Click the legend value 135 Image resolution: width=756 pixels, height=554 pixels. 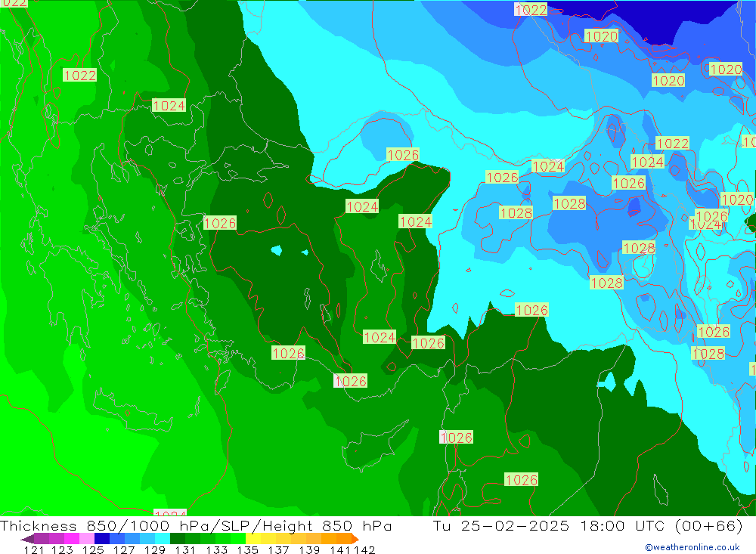coord(247,549)
